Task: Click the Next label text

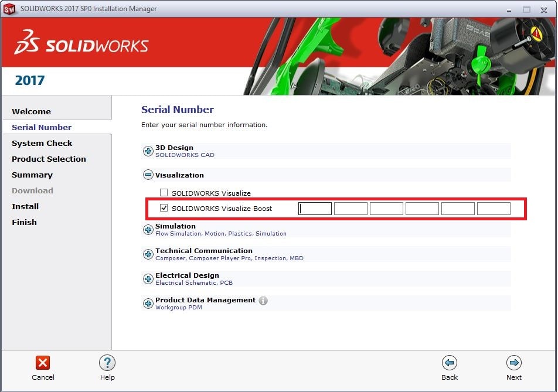Action: [x=514, y=377]
